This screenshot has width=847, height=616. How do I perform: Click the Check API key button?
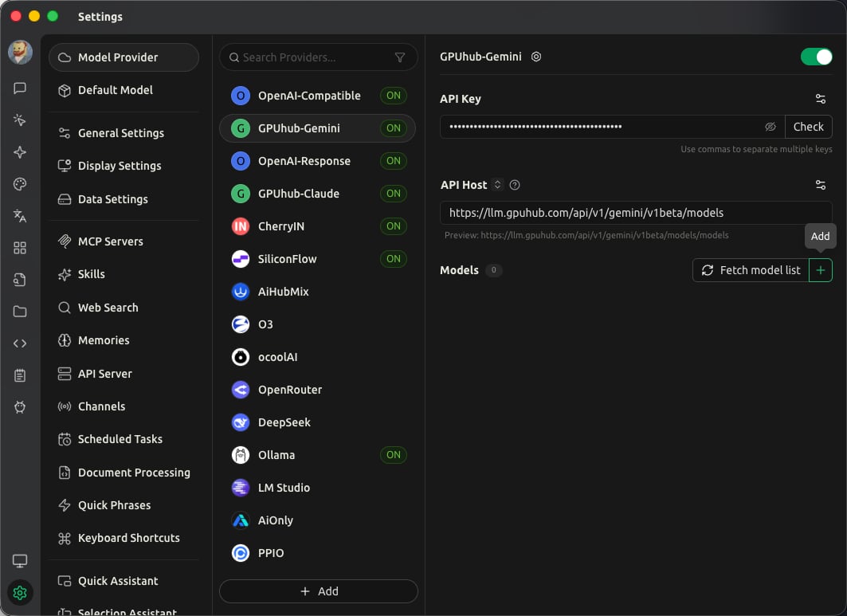pos(808,127)
